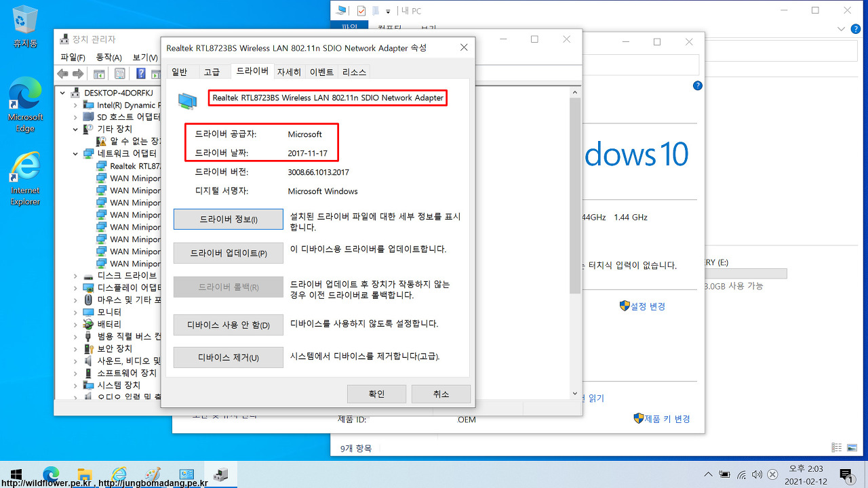Expand the 배터리 node
868x488 pixels.
tap(75, 324)
